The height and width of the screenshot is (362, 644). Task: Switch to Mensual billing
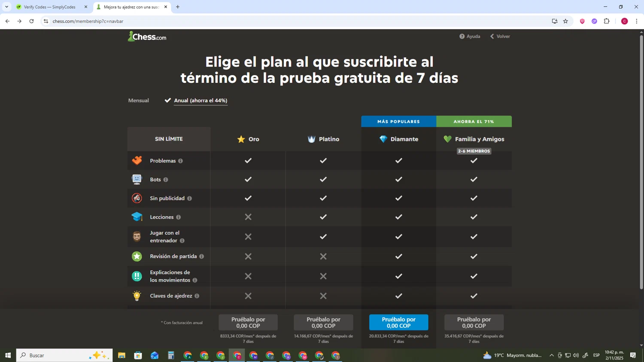[138, 100]
